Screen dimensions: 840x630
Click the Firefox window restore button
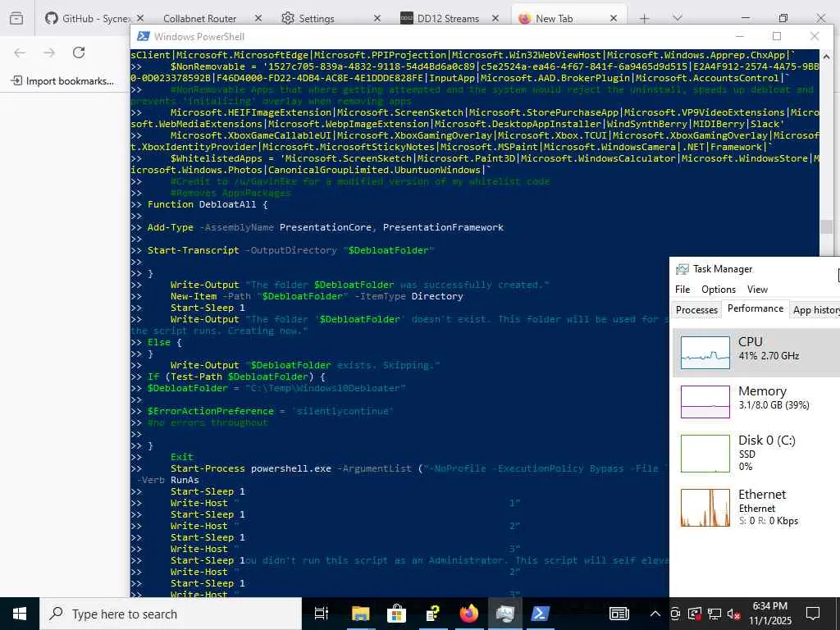click(783, 18)
